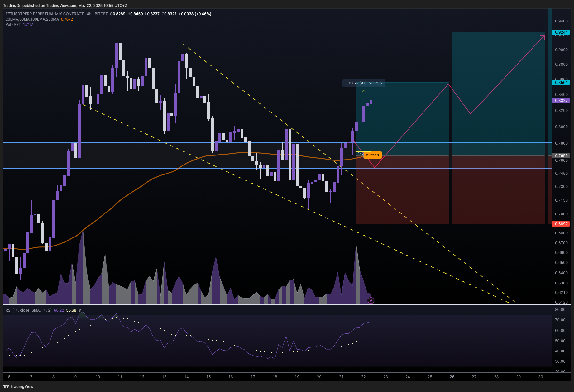Select the 20EMA,50MA,100EMA,200MA indicator legend
This screenshot has height=392, width=574.
[x=32, y=19]
